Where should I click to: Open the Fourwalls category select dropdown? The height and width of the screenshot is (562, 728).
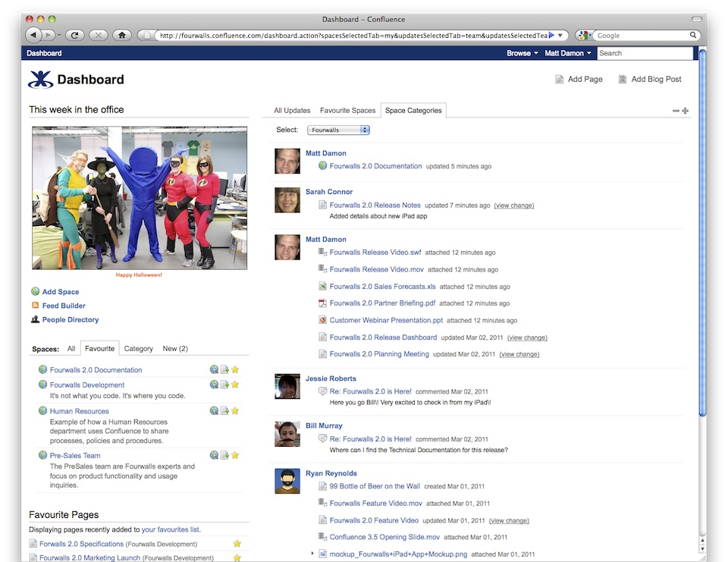pyautogui.click(x=338, y=130)
